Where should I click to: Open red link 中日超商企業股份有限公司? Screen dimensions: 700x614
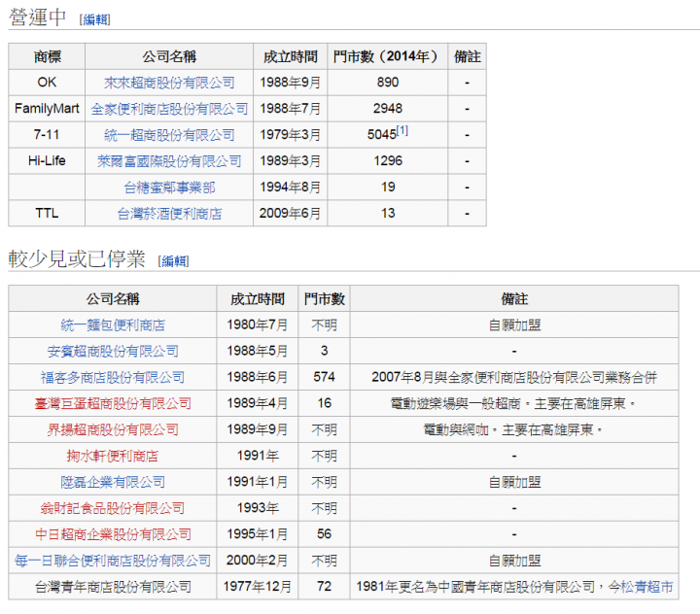(x=113, y=534)
